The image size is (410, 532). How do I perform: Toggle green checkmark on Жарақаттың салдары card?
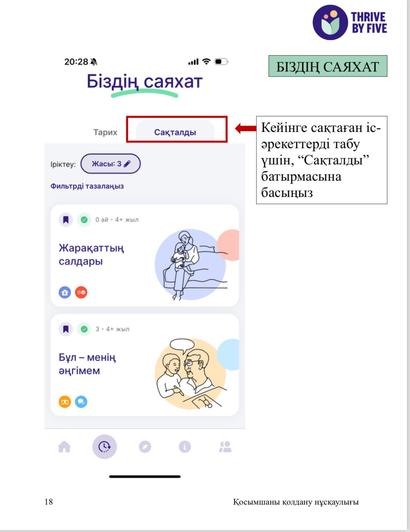point(84,220)
